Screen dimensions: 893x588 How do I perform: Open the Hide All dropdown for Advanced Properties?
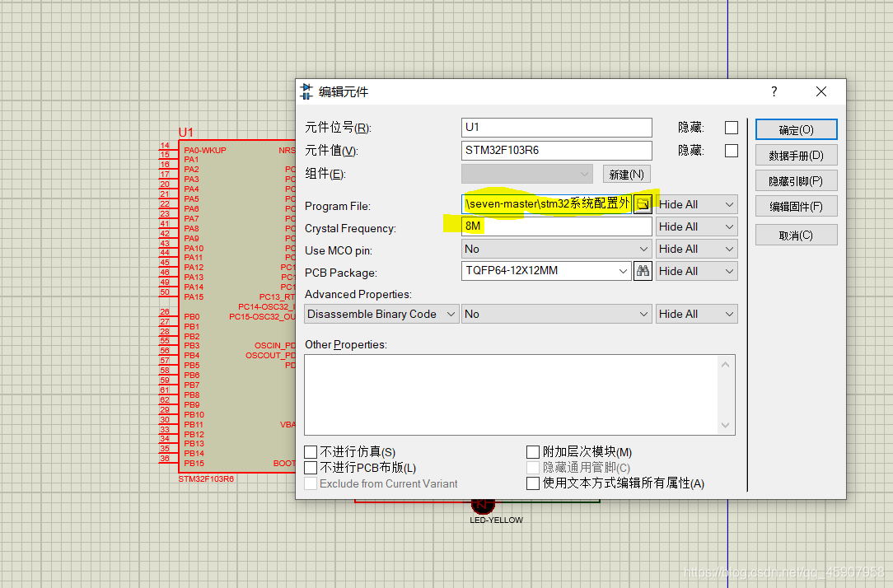click(x=696, y=314)
